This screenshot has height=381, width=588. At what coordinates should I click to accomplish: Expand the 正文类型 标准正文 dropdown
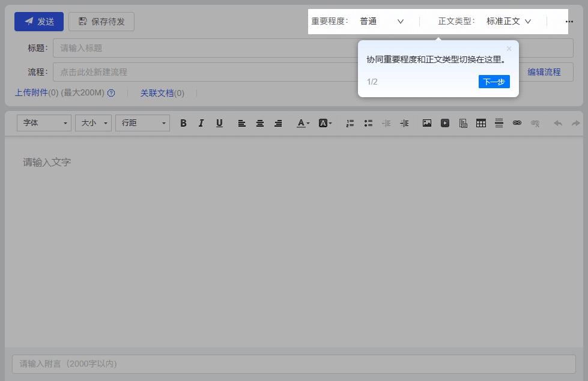[509, 22]
